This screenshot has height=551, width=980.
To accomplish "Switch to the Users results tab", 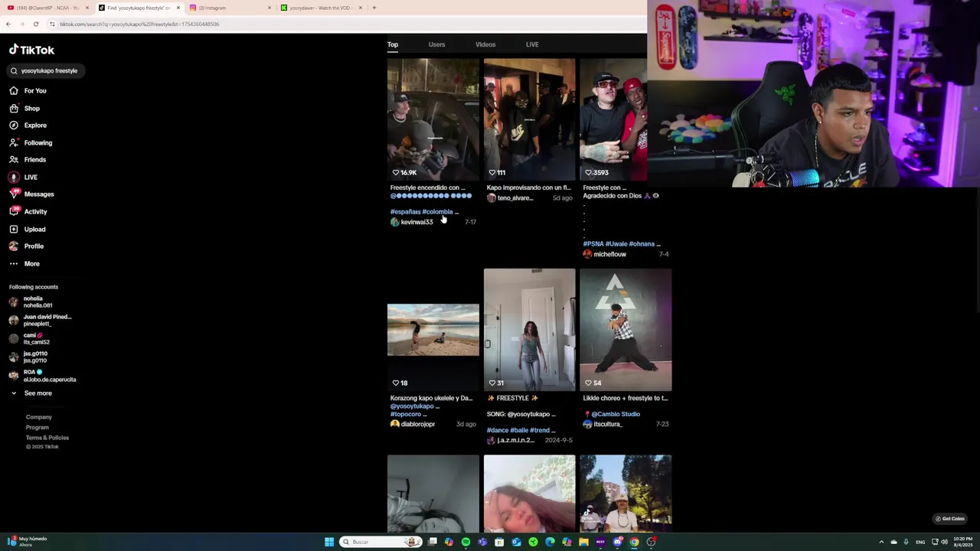I will pos(437,44).
